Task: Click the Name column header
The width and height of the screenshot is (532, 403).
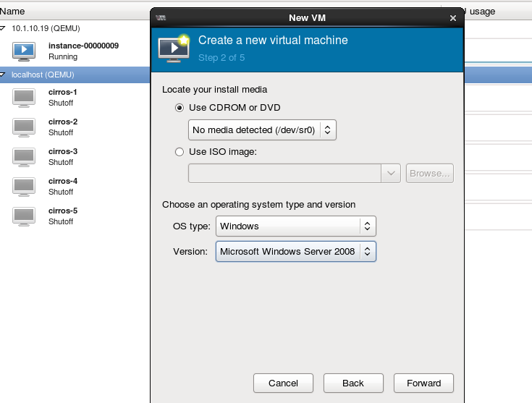Action: point(12,12)
